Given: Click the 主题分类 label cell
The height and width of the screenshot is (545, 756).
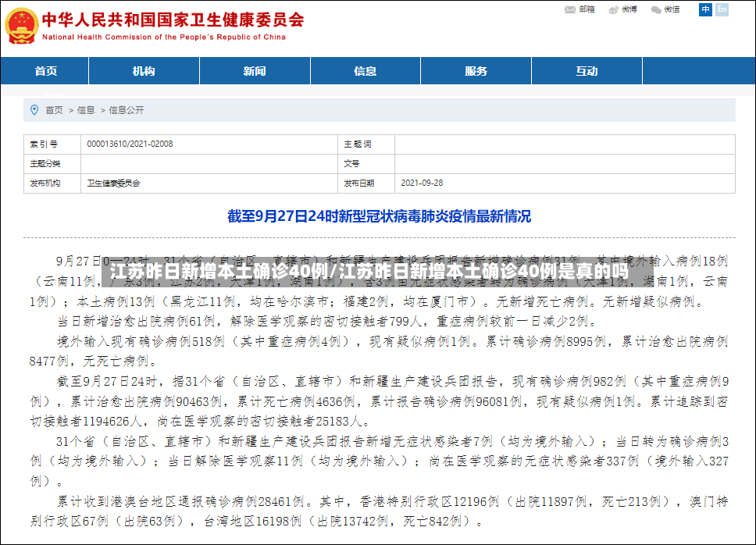Looking at the screenshot, I should click(x=52, y=164).
